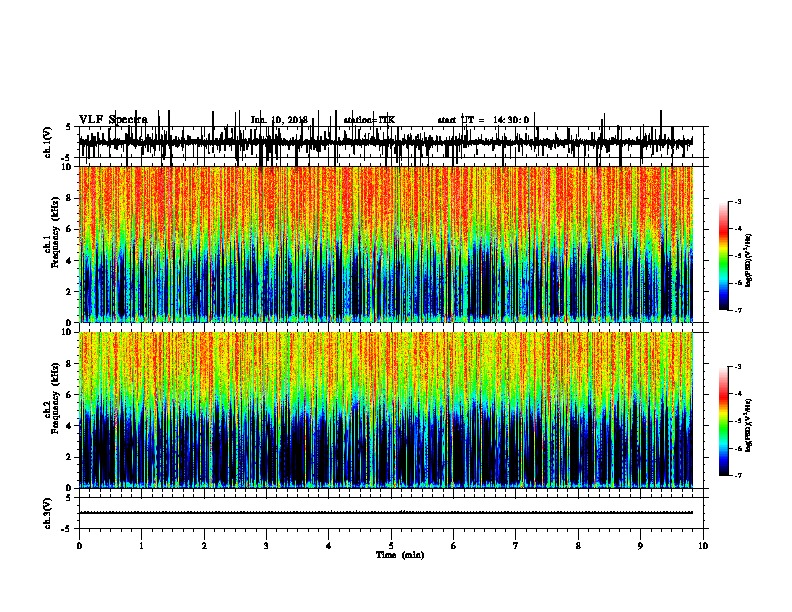The width and height of the screenshot is (792, 612).
Task: Click the log(PSD) label beside ch.1 colorbar
Action: tap(748, 260)
